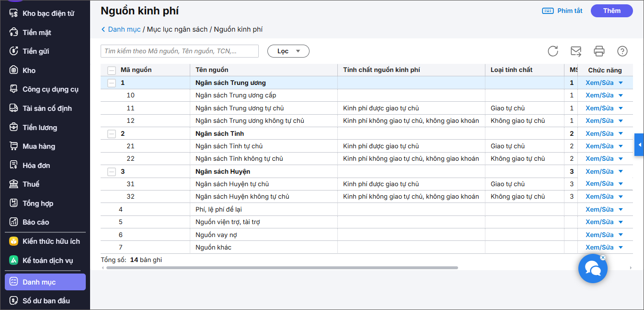
Task: Expand Xem/Sửa arrow for Nguồn khác row
Action: click(x=621, y=248)
